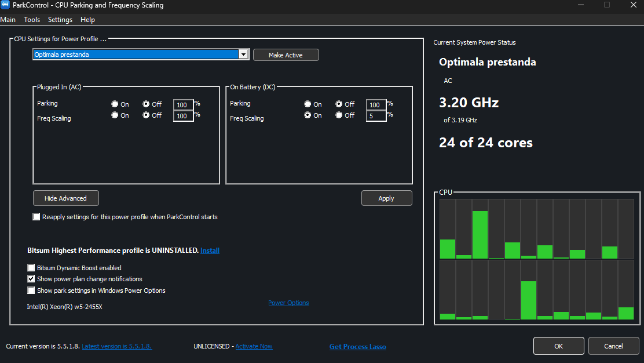This screenshot has width=644, height=363.
Task: Click the ParkControl app icon in title bar
Action: point(5,5)
